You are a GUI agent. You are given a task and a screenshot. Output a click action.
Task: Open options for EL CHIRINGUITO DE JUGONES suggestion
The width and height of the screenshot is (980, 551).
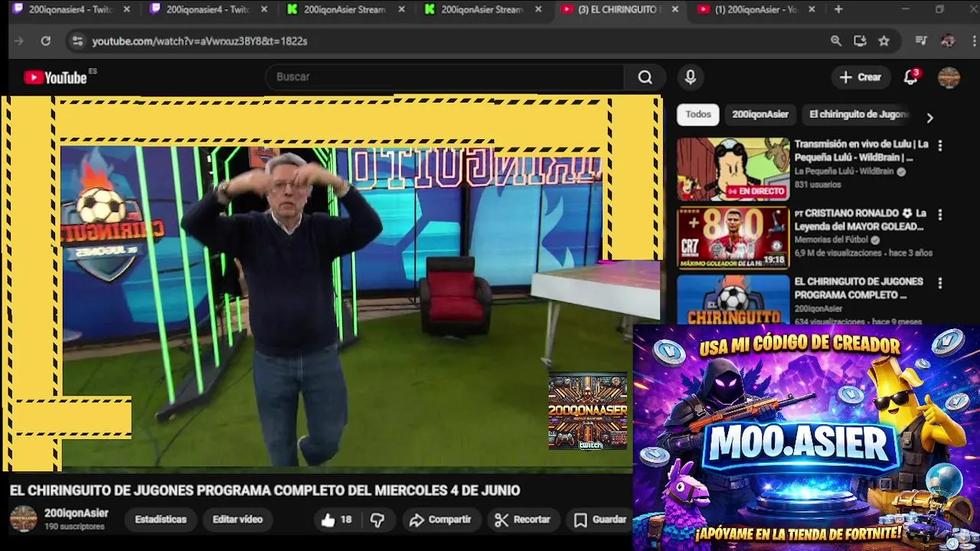click(x=939, y=283)
